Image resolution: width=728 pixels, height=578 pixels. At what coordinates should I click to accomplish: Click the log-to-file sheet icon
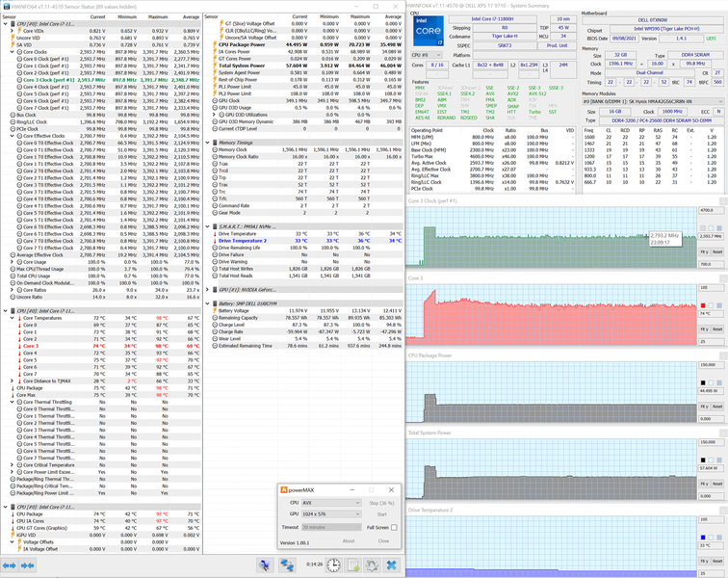[x=352, y=565]
